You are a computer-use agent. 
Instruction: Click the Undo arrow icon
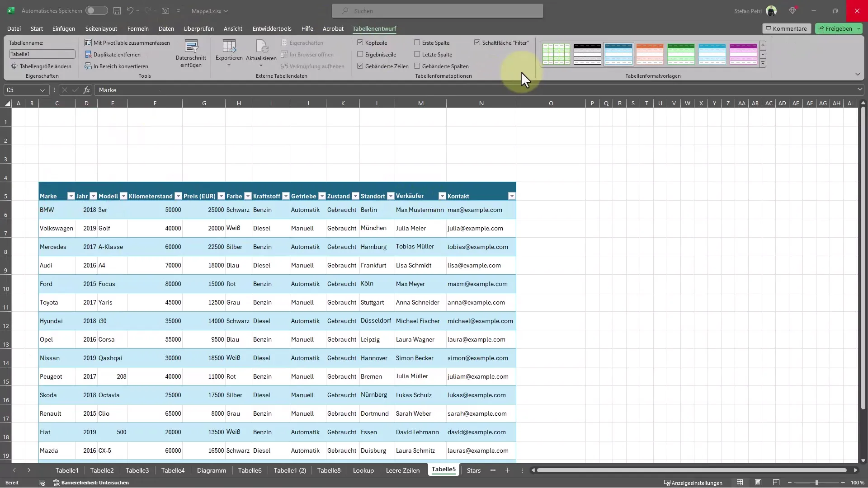coord(130,11)
